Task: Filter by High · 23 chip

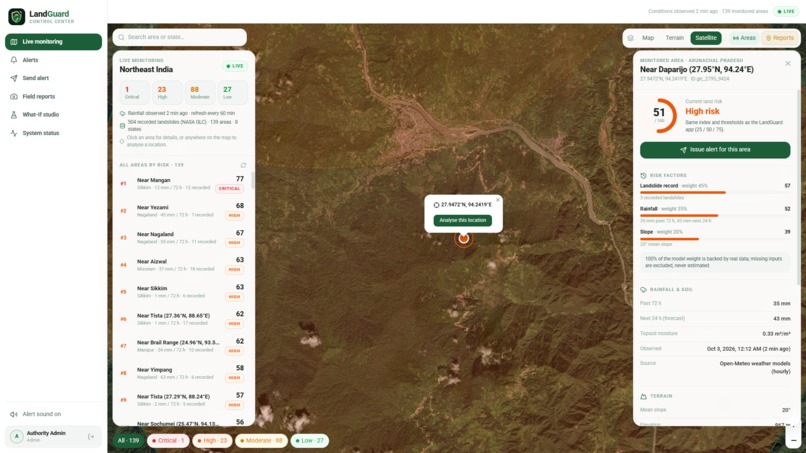Action: [212, 441]
